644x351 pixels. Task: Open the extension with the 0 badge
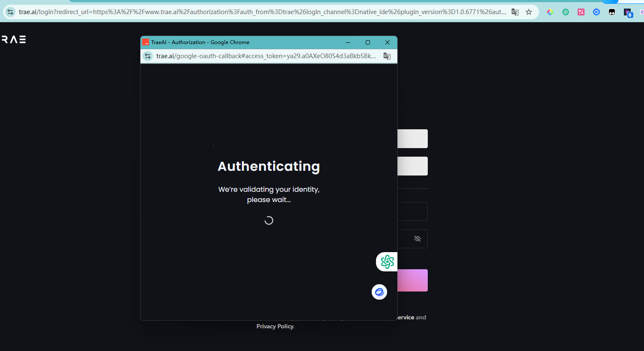pyautogui.click(x=628, y=13)
